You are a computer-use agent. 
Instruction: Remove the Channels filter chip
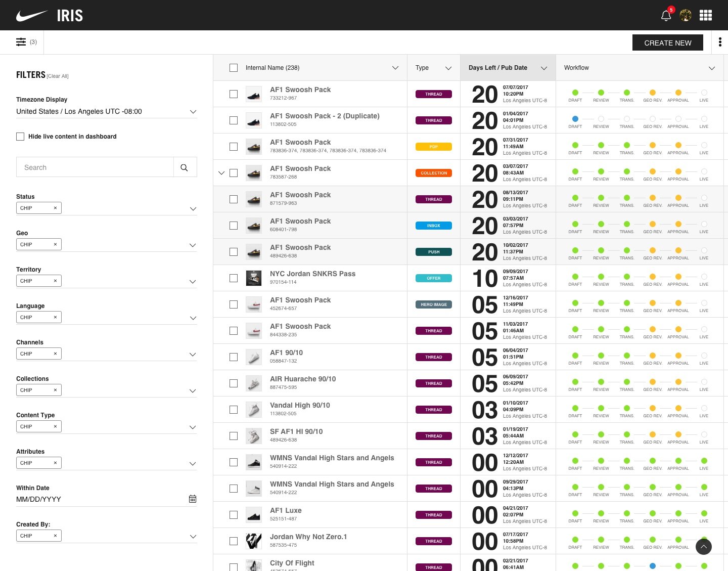55,354
